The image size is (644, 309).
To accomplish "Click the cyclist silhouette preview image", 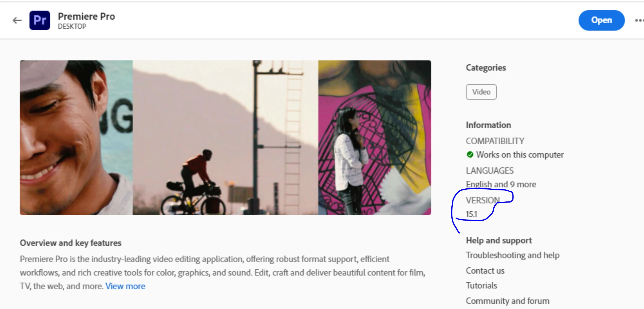I will click(225, 138).
